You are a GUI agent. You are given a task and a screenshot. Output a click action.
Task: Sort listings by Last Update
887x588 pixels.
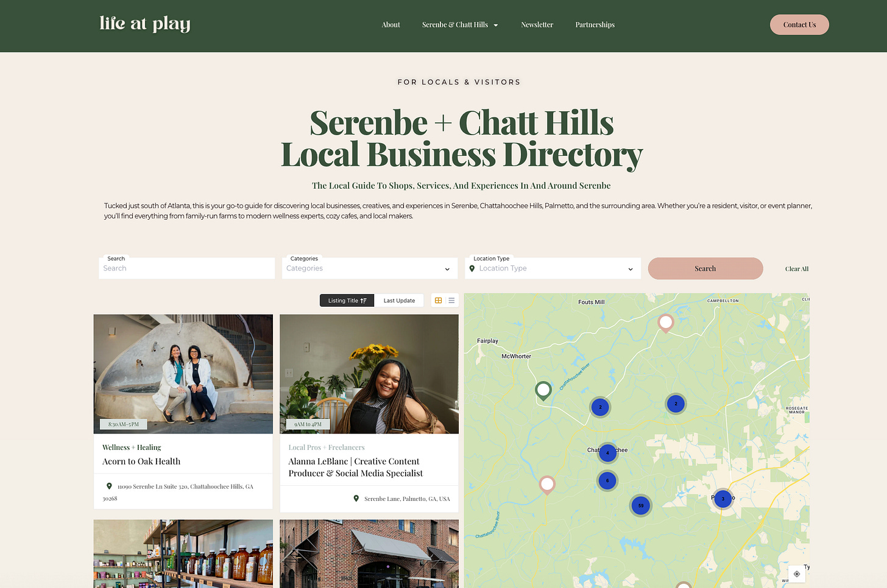(x=399, y=301)
